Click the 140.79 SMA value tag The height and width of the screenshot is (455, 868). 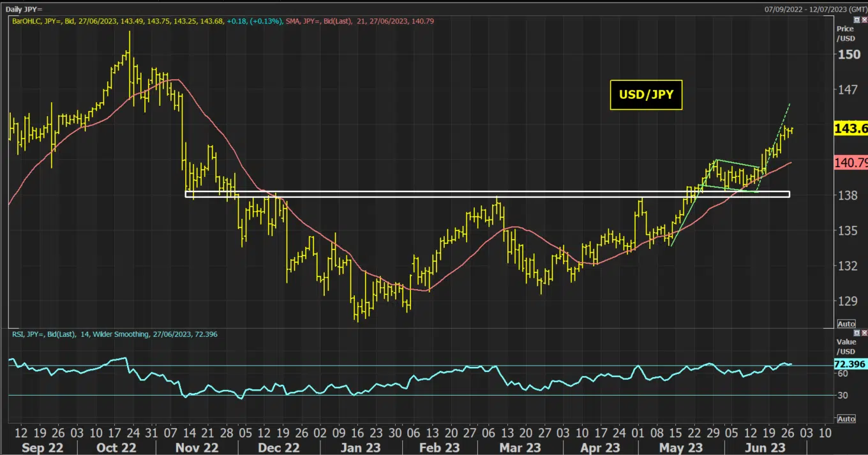point(851,163)
